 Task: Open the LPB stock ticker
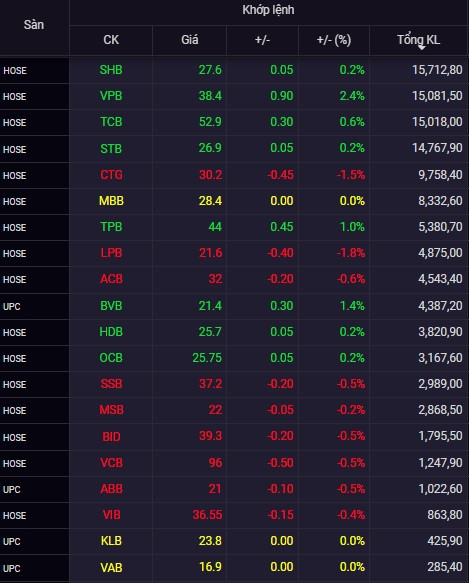pos(111,253)
